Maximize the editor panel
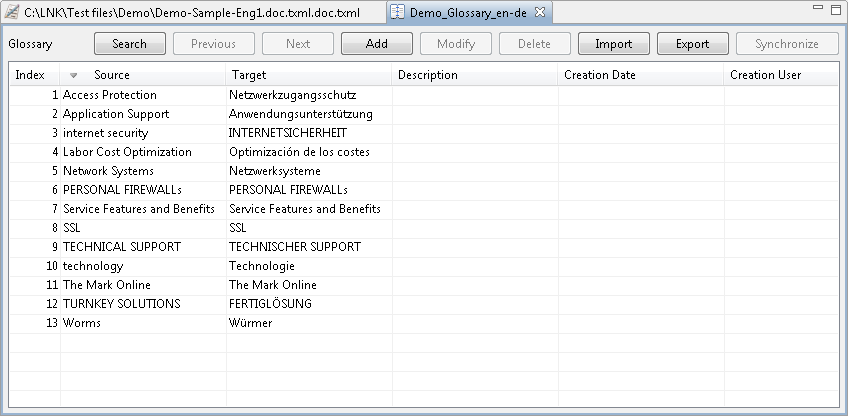Viewport: 848px width, 416px height. (836, 9)
